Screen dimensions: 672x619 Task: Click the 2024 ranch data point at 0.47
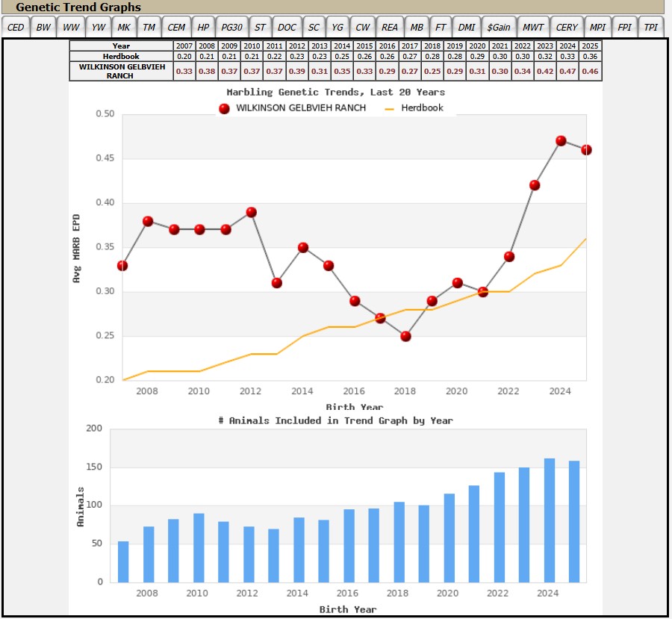(561, 141)
